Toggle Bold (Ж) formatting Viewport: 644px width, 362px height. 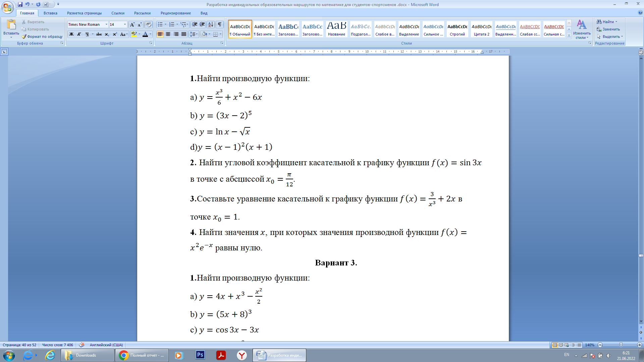click(71, 34)
